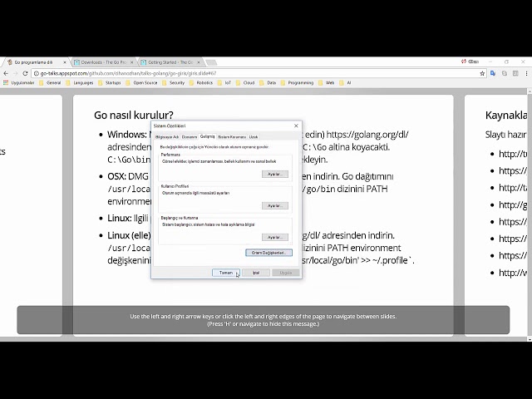Bookmark this page with the star icon
The image size is (532, 399).
(482, 73)
